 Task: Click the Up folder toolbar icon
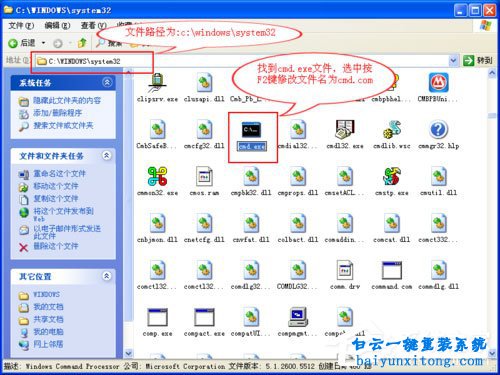[x=82, y=43]
